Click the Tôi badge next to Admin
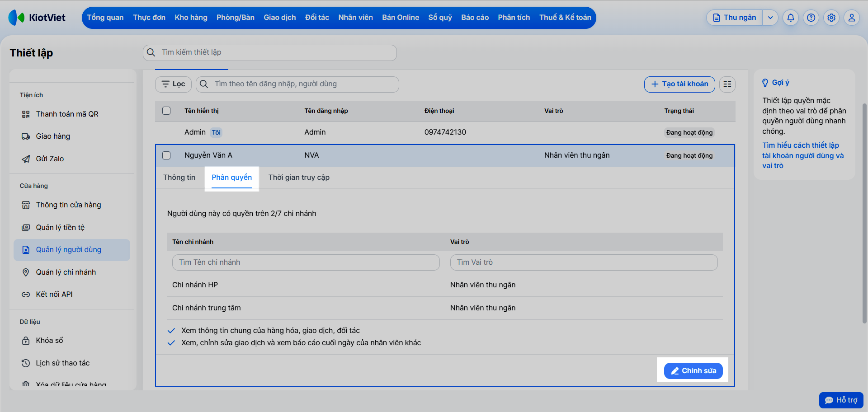The height and width of the screenshot is (412, 868). click(x=216, y=132)
